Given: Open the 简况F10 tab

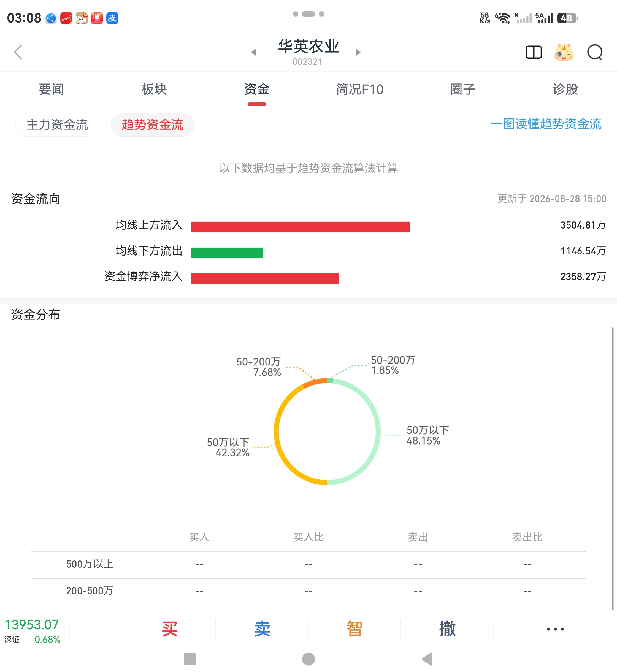Looking at the screenshot, I should (359, 89).
